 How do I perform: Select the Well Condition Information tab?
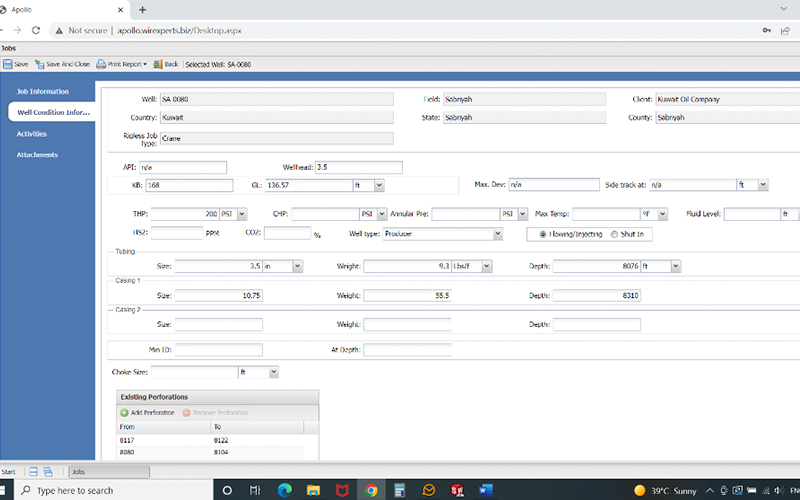click(x=53, y=112)
